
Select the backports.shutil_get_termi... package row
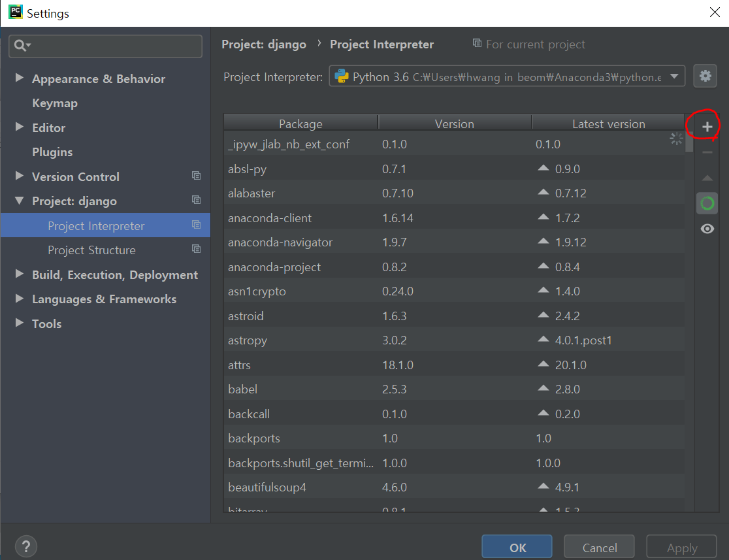pos(454,463)
